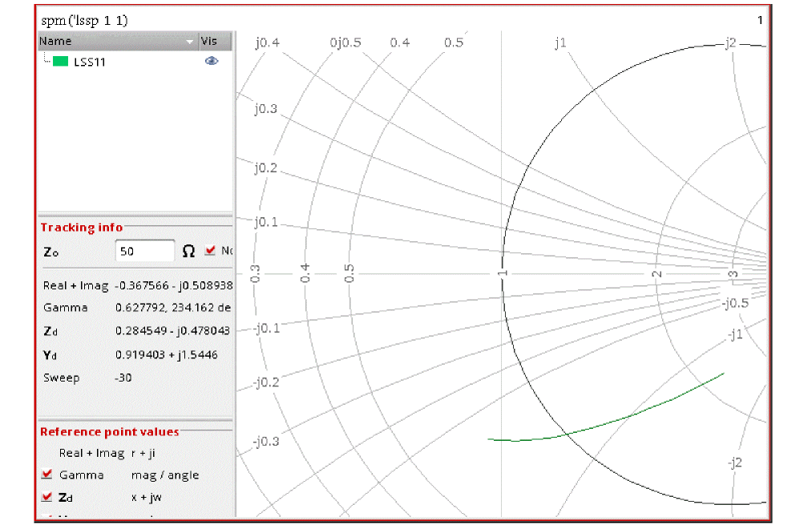Click into the Zo impedance field
The height and width of the screenshot is (529, 812).
(144, 251)
